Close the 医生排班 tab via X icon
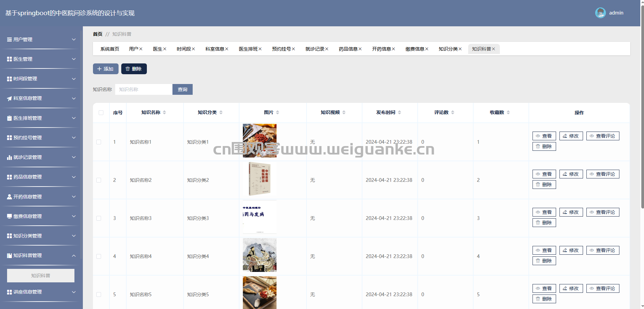 click(260, 49)
